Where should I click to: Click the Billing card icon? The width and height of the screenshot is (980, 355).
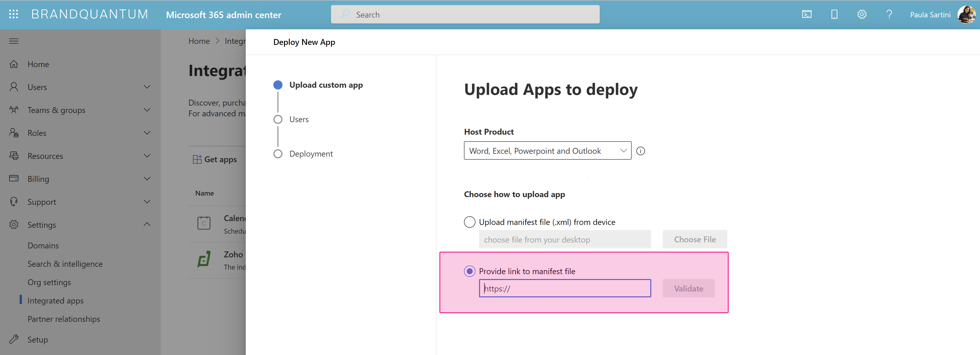tap(14, 179)
